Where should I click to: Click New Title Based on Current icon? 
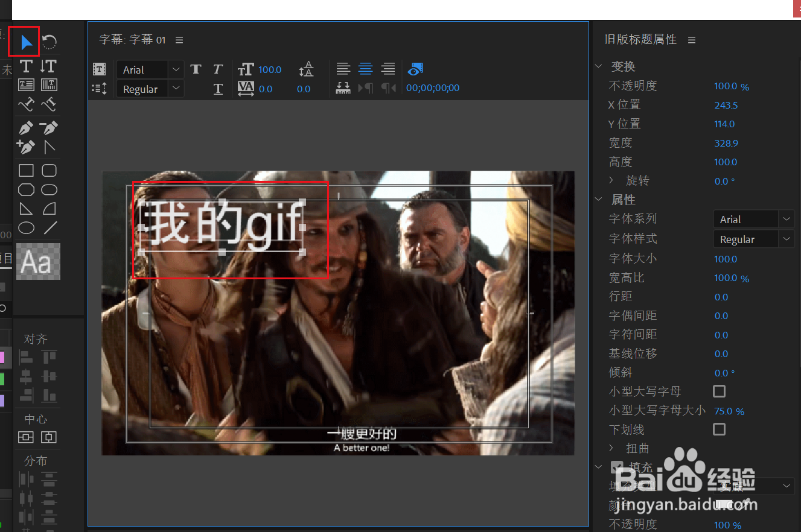[x=99, y=69]
